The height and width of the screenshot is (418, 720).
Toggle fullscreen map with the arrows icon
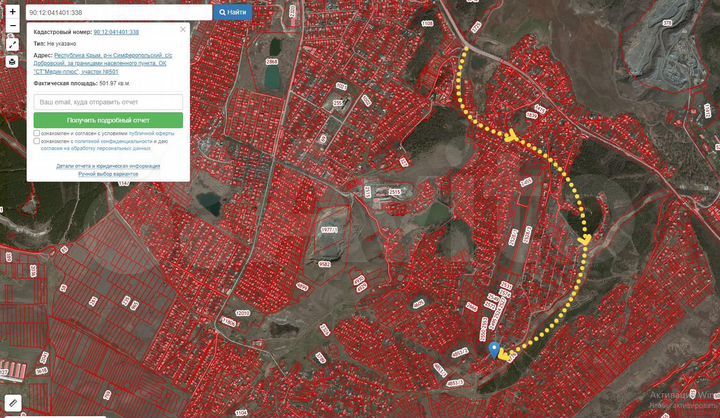tap(12, 45)
